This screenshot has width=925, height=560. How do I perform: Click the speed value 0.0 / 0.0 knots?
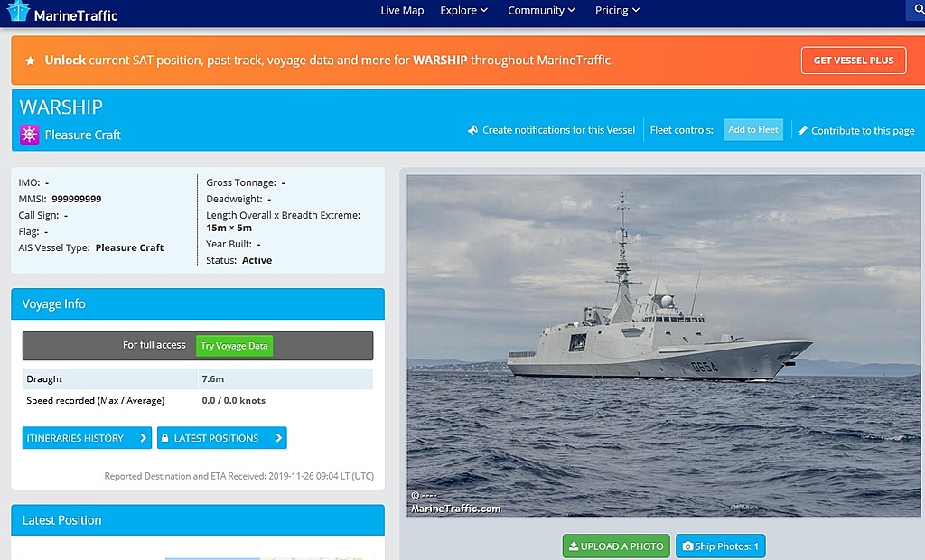[x=234, y=400]
